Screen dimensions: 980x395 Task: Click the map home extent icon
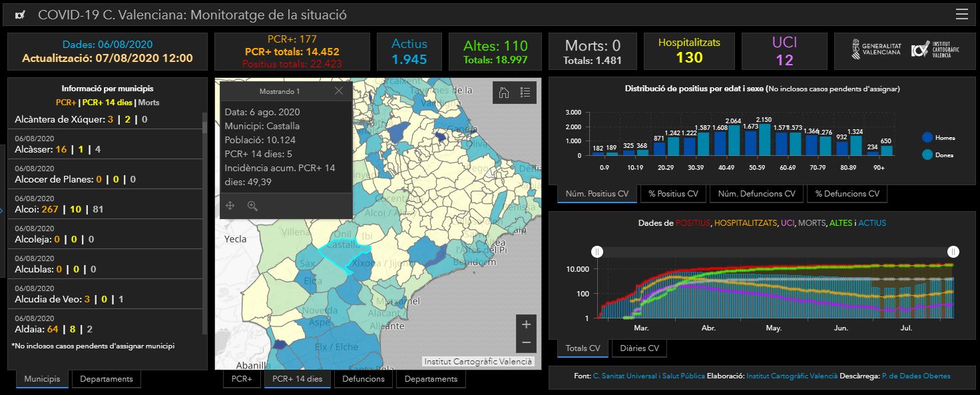point(504,93)
